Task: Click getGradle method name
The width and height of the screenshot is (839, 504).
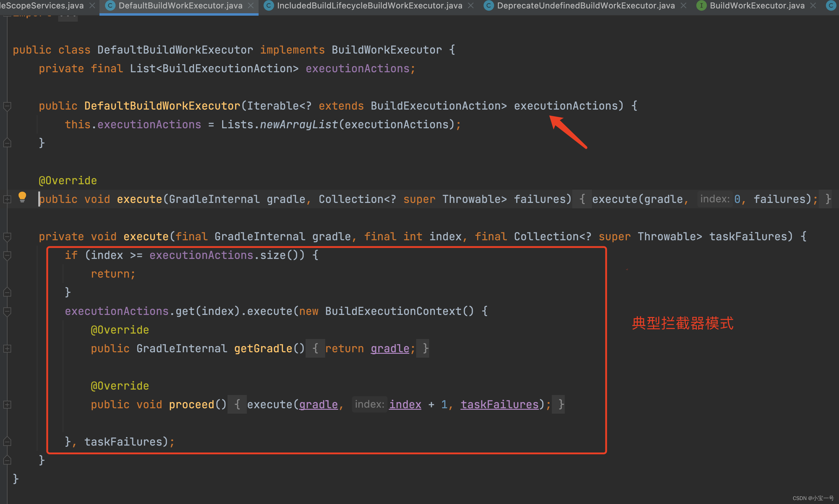Action: tap(263, 349)
